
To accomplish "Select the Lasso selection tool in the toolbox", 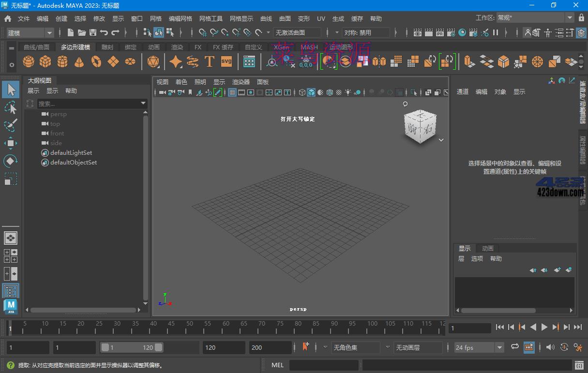I will pos(11,107).
